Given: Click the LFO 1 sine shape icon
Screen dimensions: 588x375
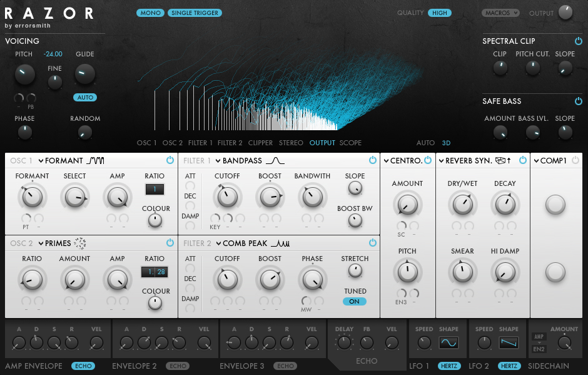Looking at the screenshot, I should [449, 343].
